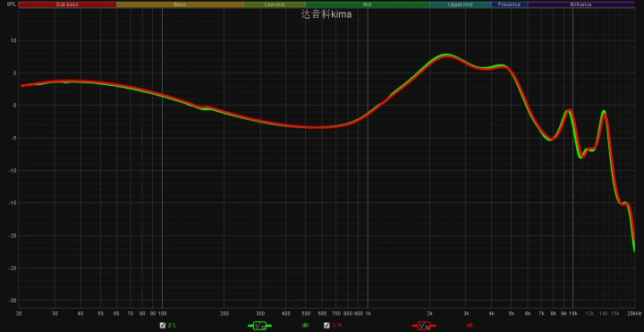Select the Low mid band label

[x=275, y=4]
